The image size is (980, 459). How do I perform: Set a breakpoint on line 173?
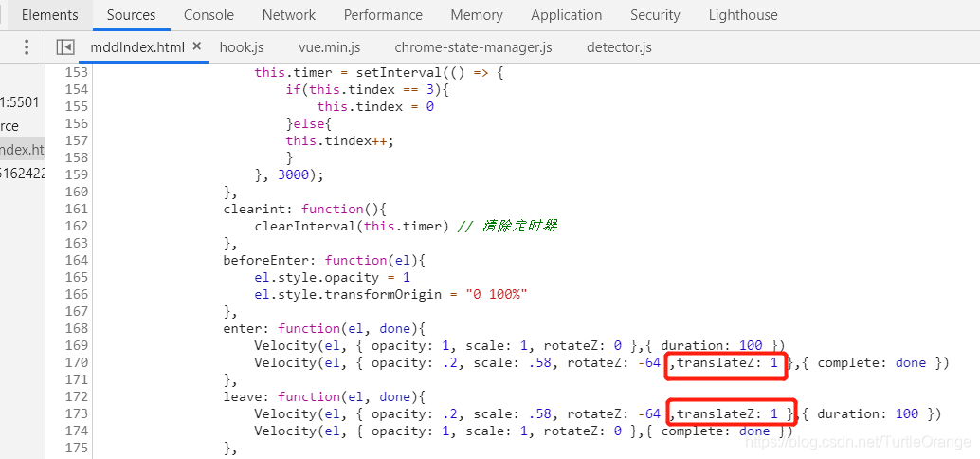point(76,413)
